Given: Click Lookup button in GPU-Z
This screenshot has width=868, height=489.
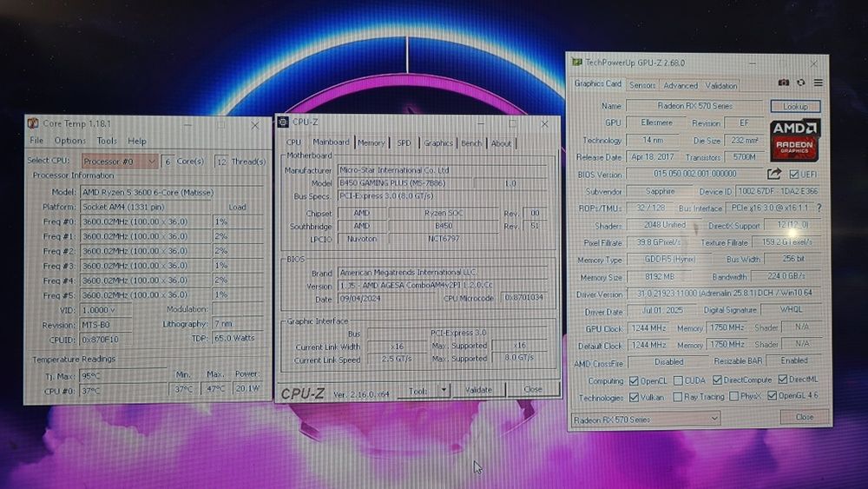Looking at the screenshot, I should 795,106.
